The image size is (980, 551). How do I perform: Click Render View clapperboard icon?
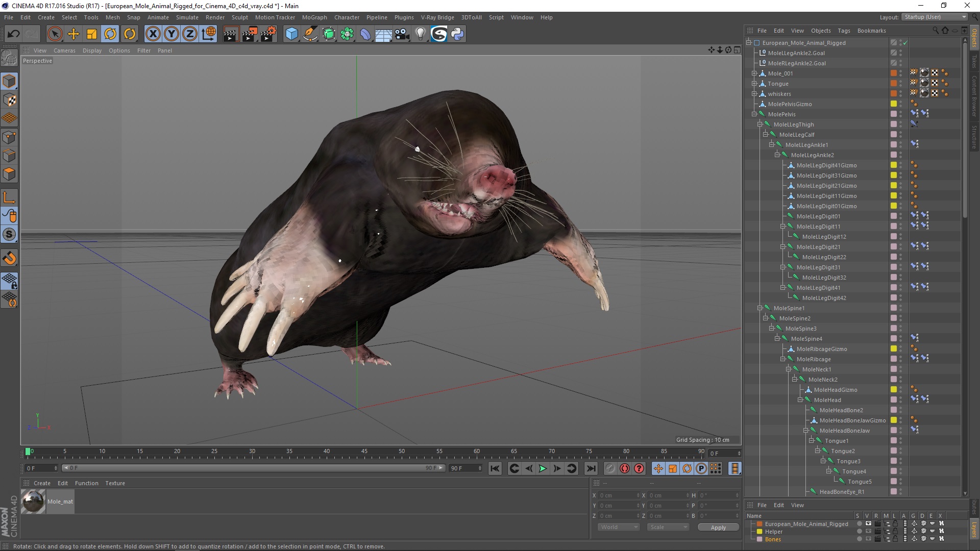tap(231, 34)
